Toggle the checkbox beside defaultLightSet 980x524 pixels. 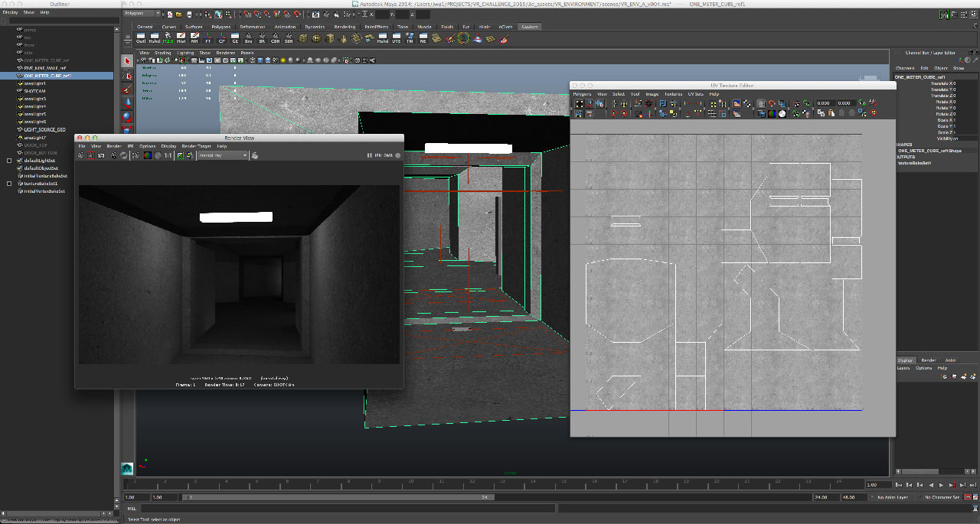[9, 161]
